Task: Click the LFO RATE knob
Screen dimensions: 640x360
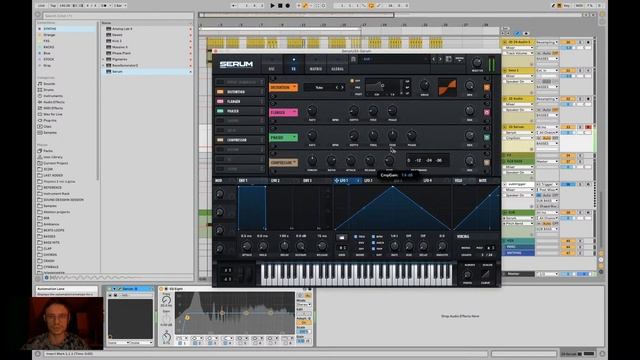Action: [x=394, y=246]
